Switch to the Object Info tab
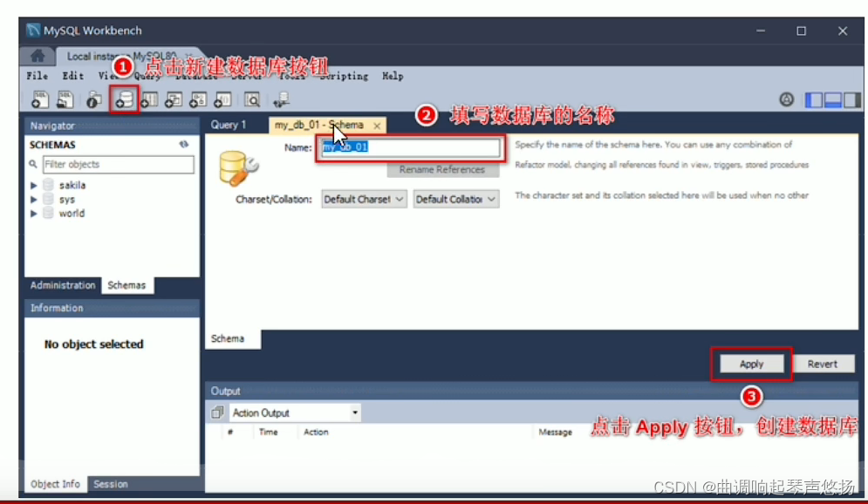This screenshot has width=868, height=504. point(55,484)
